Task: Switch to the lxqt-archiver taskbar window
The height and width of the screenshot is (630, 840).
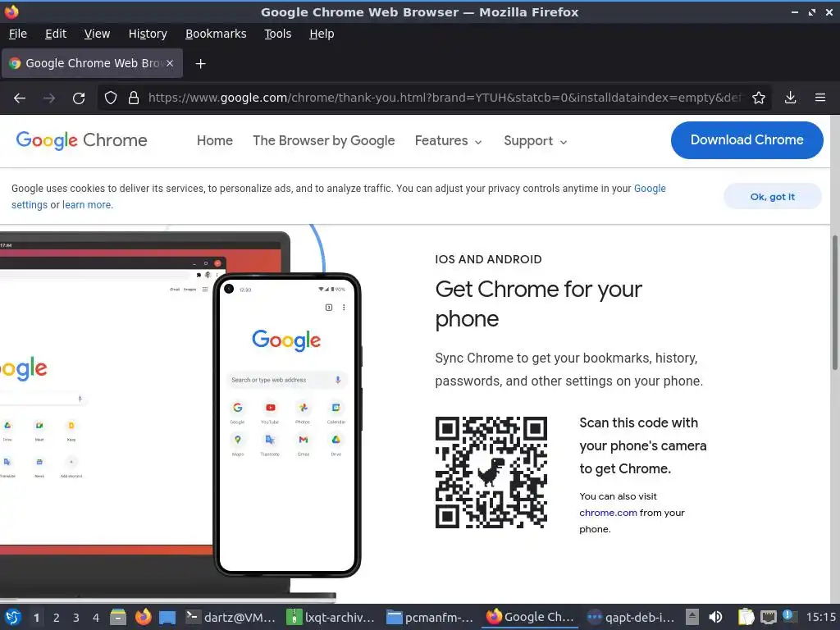Action: pos(331,617)
